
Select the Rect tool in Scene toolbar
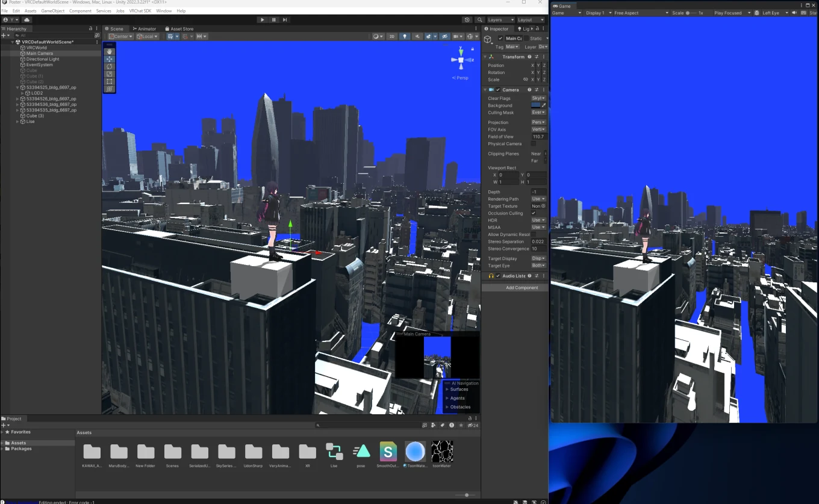(x=109, y=81)
